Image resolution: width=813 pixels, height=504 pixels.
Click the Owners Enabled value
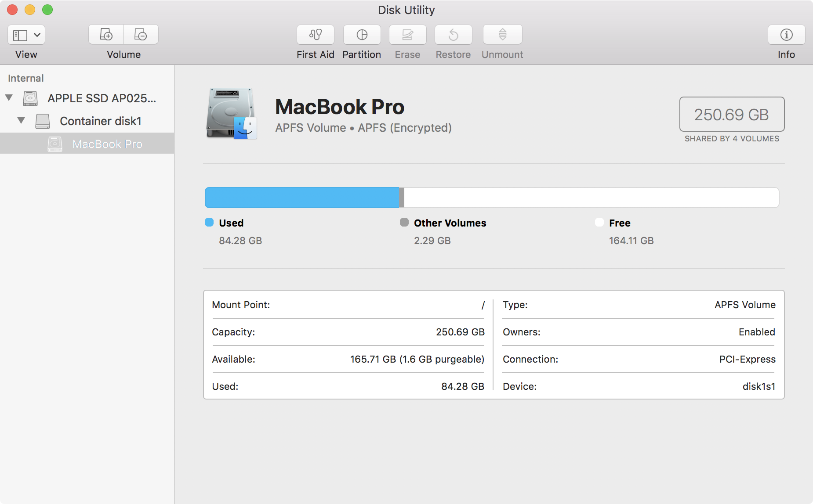pyautogui.click(x=757, y=332)
